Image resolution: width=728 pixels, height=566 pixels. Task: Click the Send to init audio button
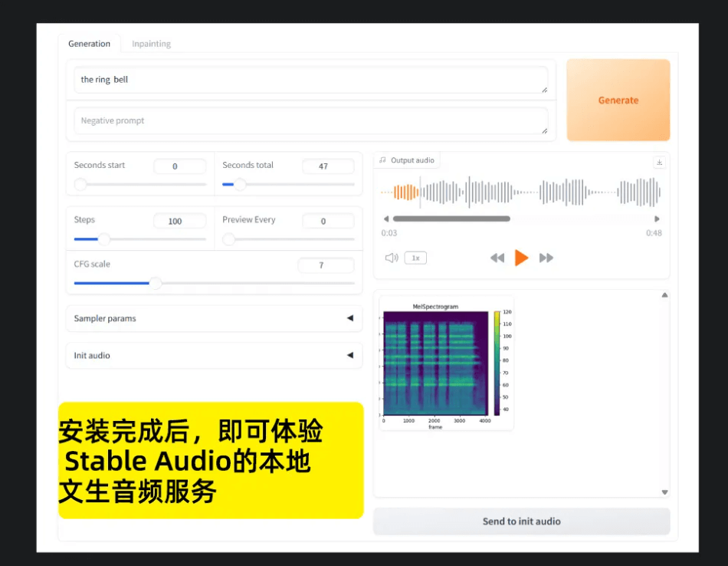point(521,522)
